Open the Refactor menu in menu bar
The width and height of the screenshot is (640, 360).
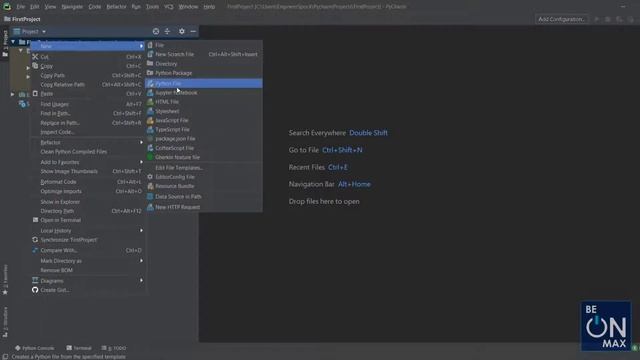point(116,7)
